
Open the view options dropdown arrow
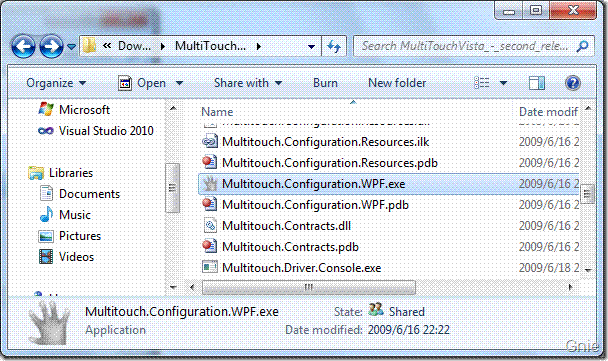503,83
